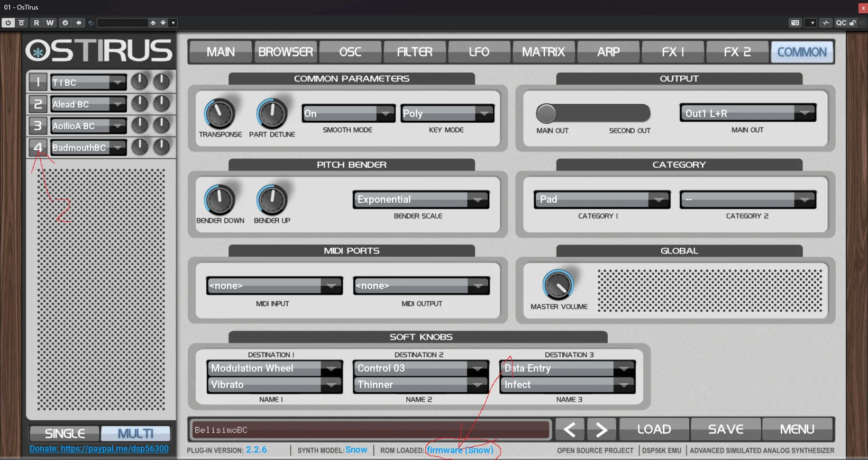The width and height of the screenshot is (868, 460).
Task: Click the snowflake OsTIrus logo icon
Action: tap(38, 51)
